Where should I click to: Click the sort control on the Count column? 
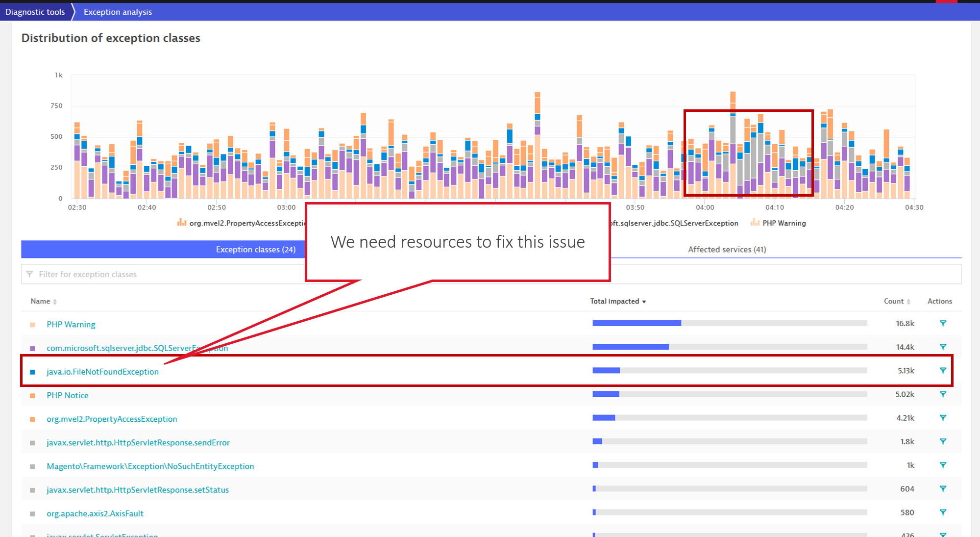point(909,301)
